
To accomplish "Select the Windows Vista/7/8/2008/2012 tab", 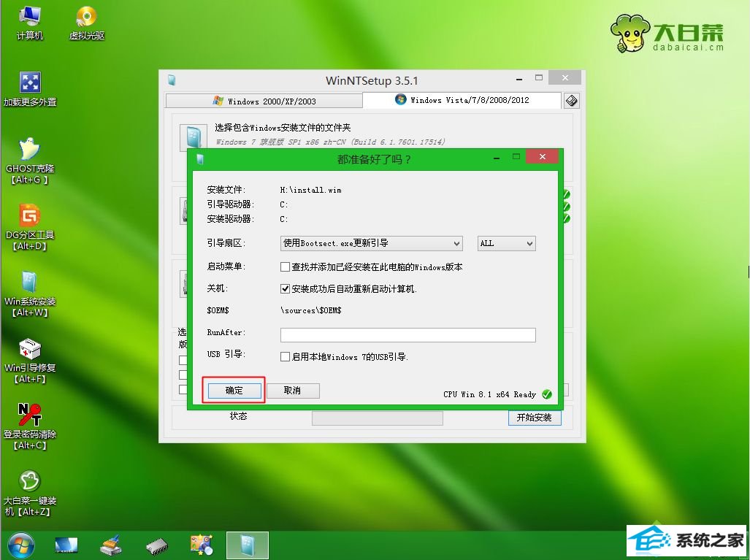I will [462, 100].
